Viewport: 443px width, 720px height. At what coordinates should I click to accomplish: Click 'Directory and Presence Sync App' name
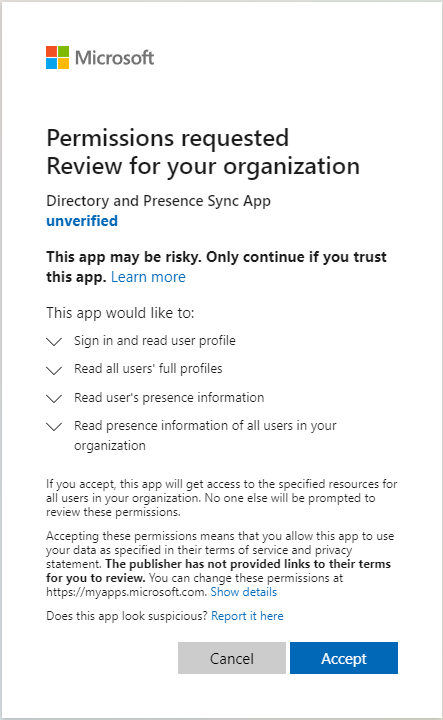(x=158, y=201)
